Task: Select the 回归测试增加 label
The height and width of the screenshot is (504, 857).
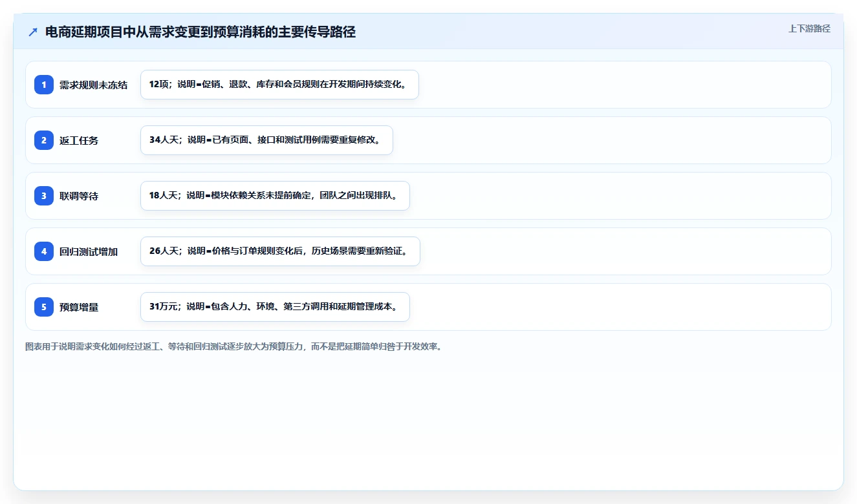Action: coord(89,251)
